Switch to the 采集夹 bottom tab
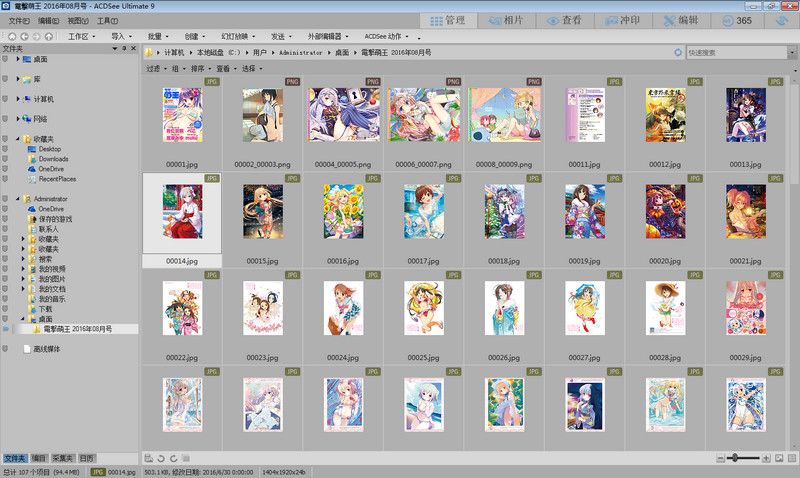The height and width of the screenshot is (478, 800). point(63,458)
